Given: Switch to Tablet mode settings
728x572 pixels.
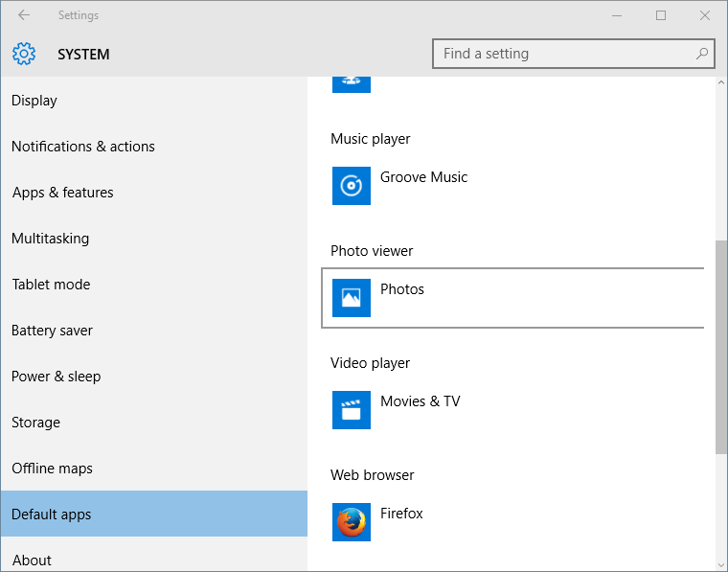Looking at the screenshot, I should (x=51, y=285).
